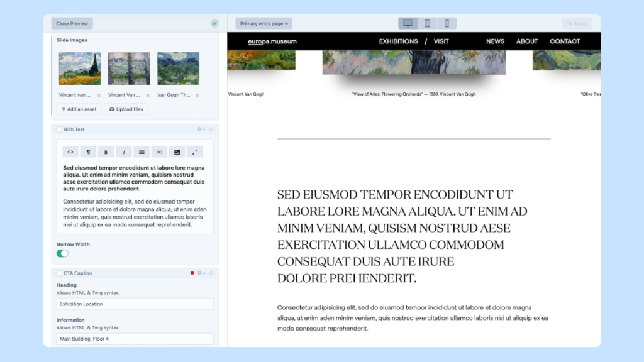This screenshot has height=362, width=644.
Task: Select the wheat field cypress thumbnail
Action: click(x=80, y=69)
